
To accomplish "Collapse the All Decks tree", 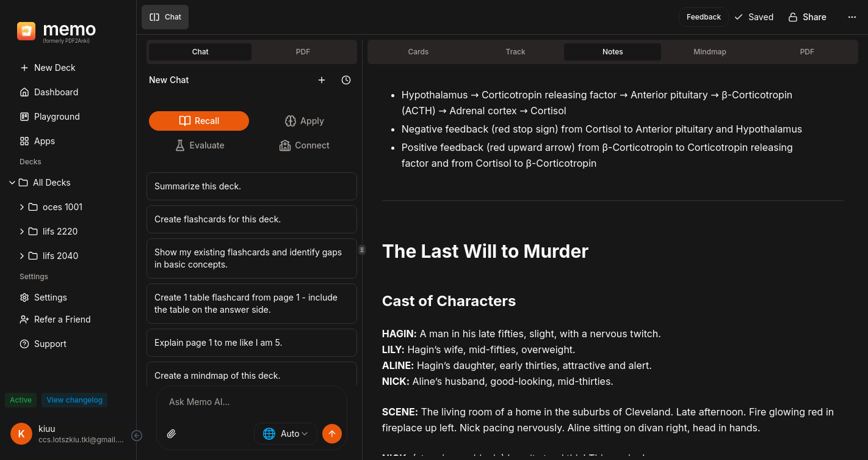I will click(12, 183).
